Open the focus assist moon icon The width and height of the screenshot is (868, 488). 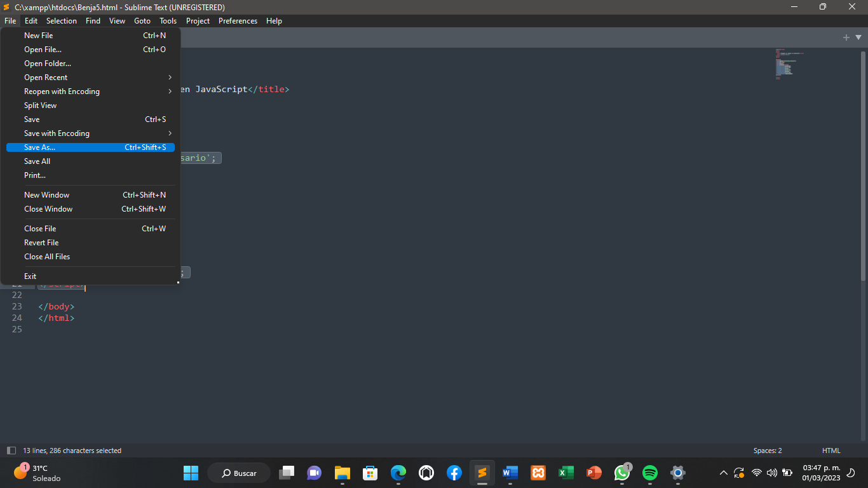(x=851, y=473)
